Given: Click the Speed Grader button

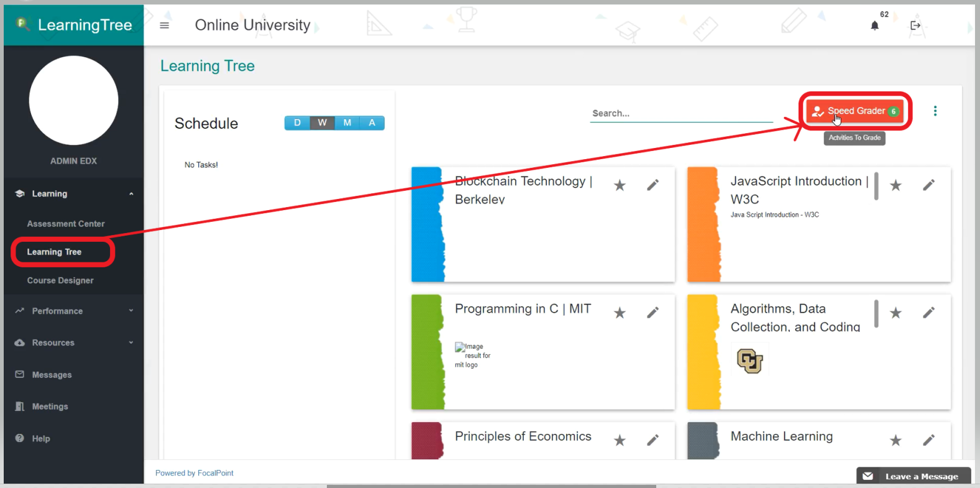Looking at the screenshot, I should 855,111.
